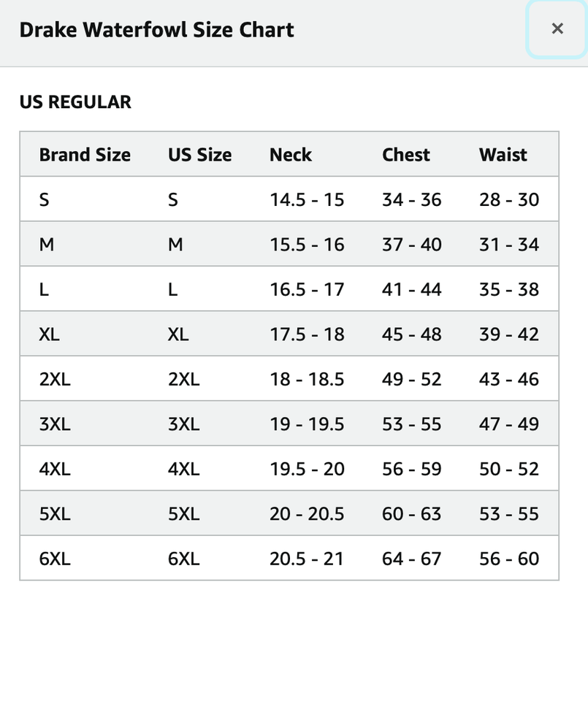588x701 pixels.
Task: Click neck measurement 20.5 - 21
Action: point(307,559)
